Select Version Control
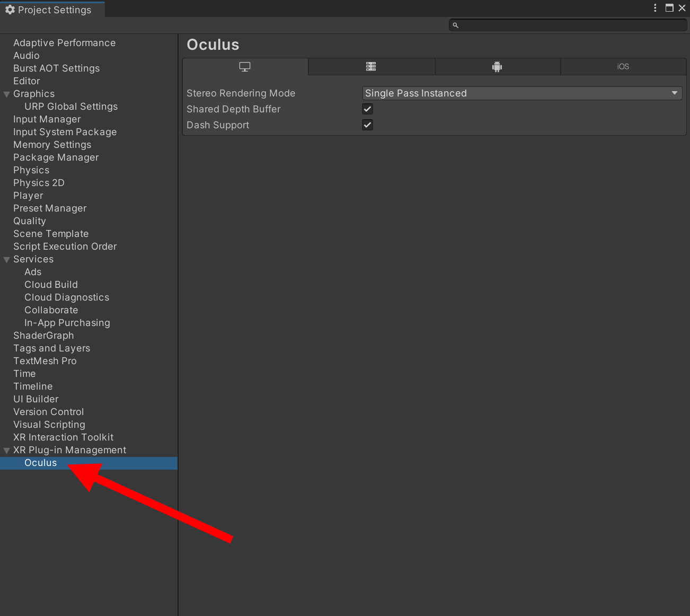Image resolution: width=690 pixels, height=616 pixels. (x=48, y=412)
